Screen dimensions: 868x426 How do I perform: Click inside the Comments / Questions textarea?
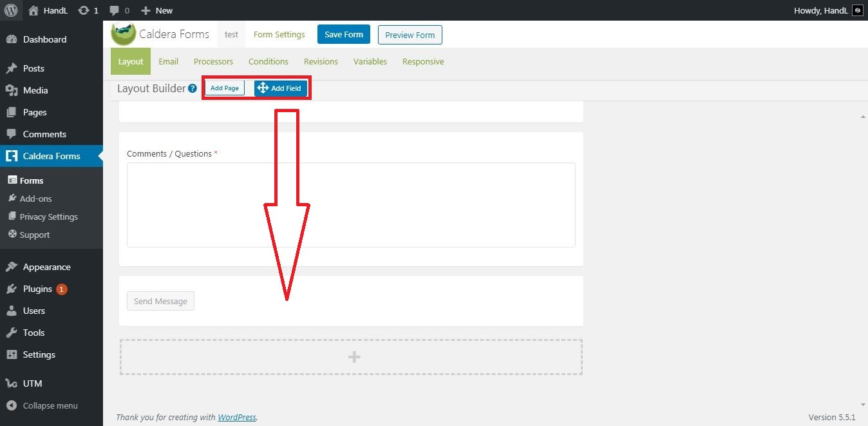click(351, 204)
